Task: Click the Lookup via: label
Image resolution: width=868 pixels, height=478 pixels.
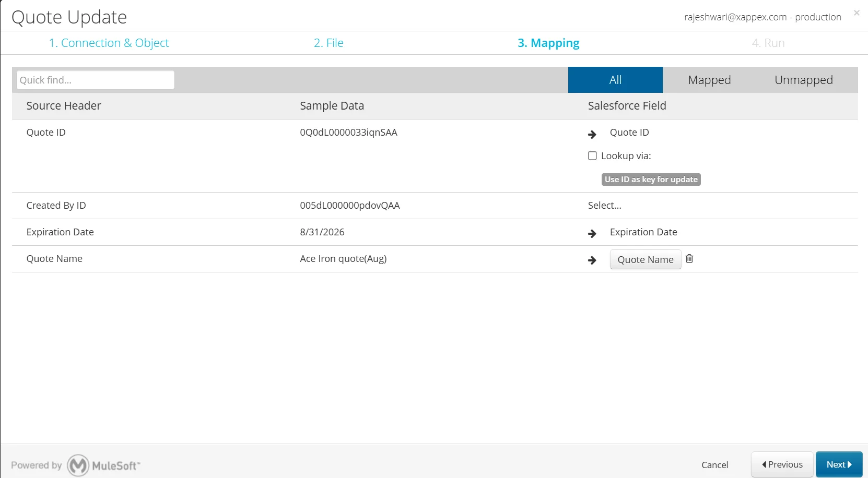Action: coord(626,156)
